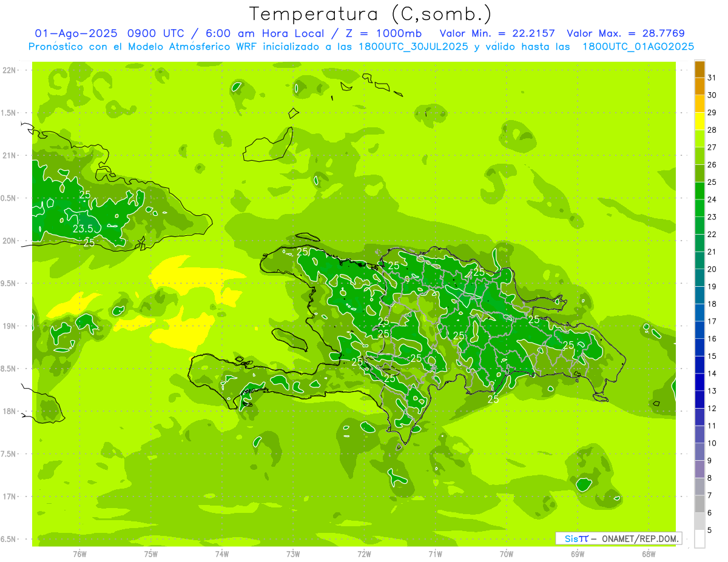This screenshot has width=728, height=562.
Task: Click the '72W' longitude axis label
Action: click(364, 554)
